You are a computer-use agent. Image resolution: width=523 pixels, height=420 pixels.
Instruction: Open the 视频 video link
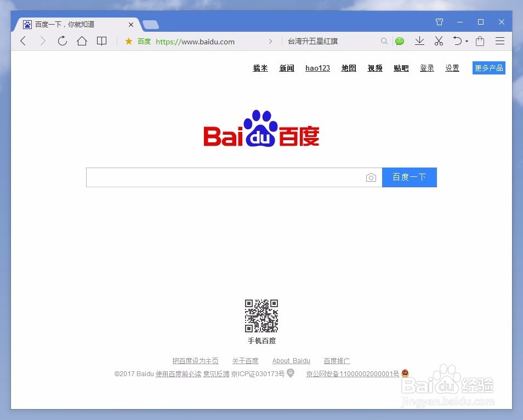pyautogui.click(x=375, y=68)
